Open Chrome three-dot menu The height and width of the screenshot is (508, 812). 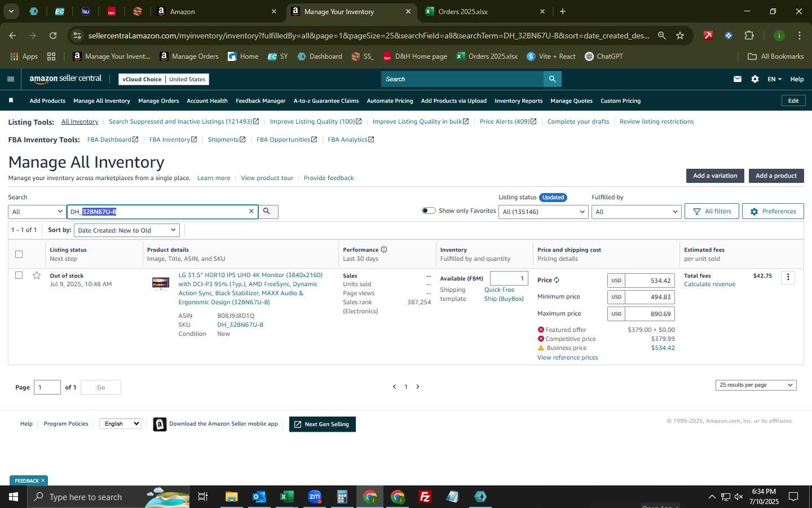click(799, 36)
